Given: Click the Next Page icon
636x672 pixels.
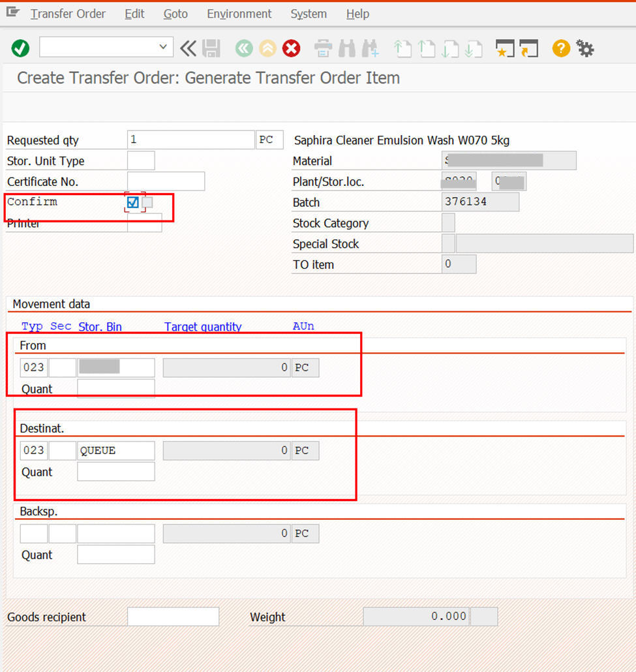Looking at the screenshot, I should [x=450, y=48].
